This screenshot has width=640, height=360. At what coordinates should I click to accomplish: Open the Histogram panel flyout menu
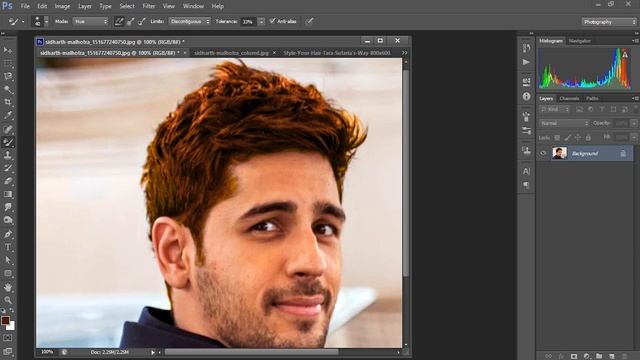[x=635, y=41]
